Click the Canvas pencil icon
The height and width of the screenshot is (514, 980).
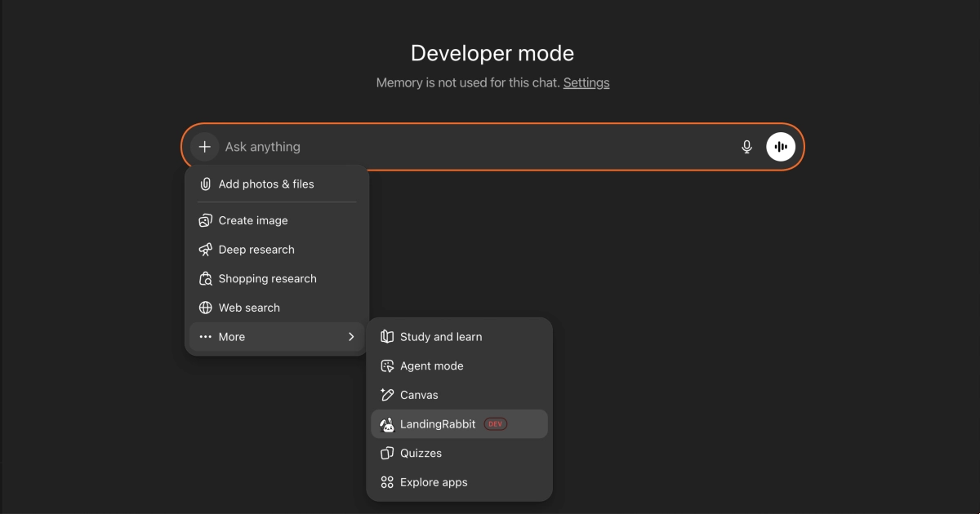(387, 395)
